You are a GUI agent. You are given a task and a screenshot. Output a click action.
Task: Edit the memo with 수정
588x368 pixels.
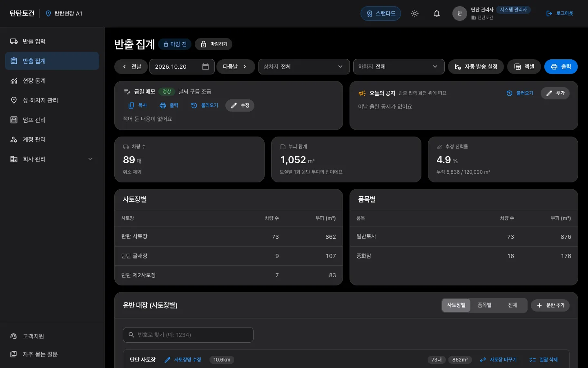point(240,105)
